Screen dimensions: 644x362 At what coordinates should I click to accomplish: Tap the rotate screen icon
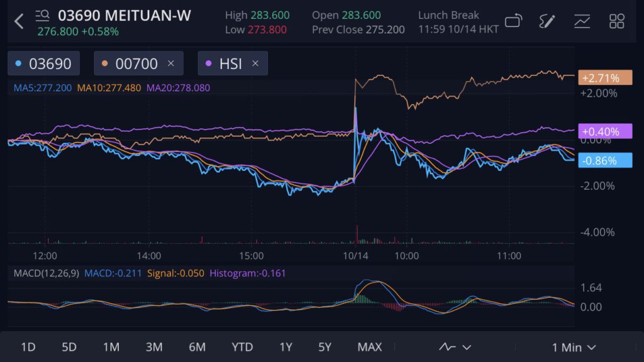point(513,21)
